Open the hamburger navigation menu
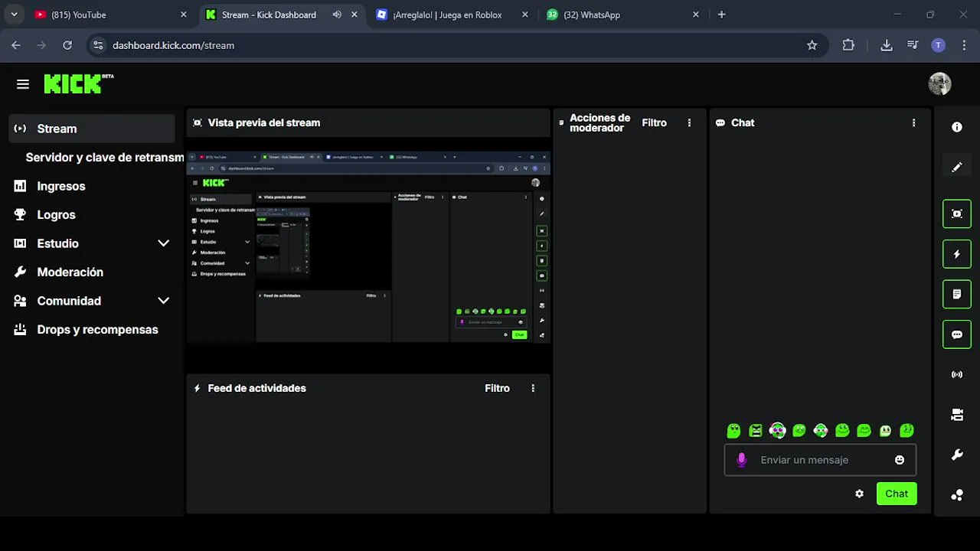 (x=23, y=84)
